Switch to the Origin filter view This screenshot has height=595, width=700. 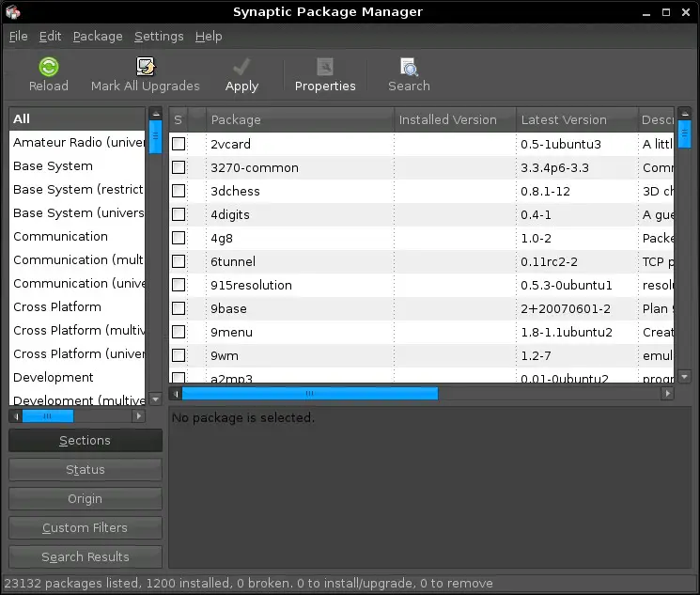[x=86, y=498]
